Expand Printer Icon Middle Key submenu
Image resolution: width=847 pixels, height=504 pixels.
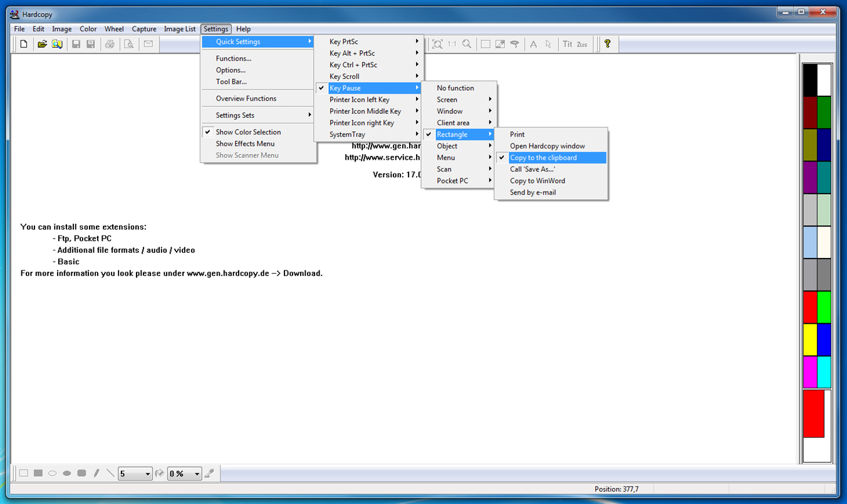point(368,111)
